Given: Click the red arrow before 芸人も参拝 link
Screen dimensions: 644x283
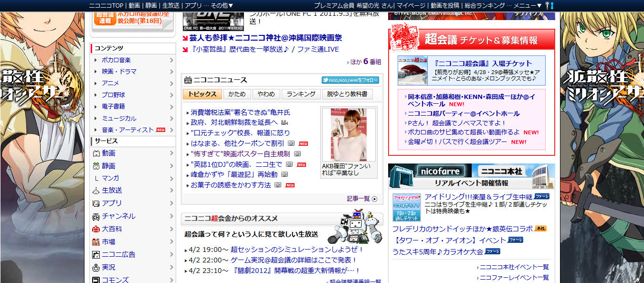Looking at the screenshot, I should [x=185, y=38].
